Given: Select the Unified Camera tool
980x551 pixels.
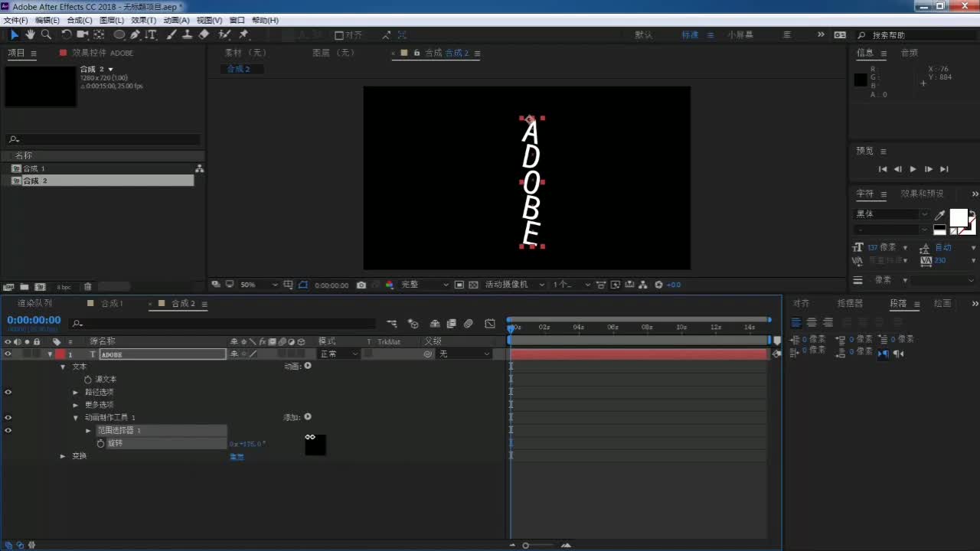Looking at the screenshot, I should [x=83, y=34].
